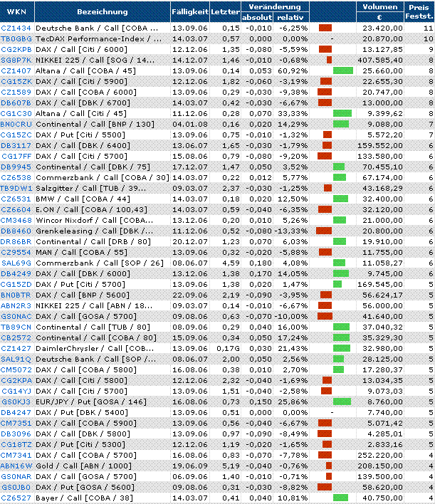Viewport: 435px width, 504px height.
Task: Go to the SAL91Q WKN link
Action: pos(16,359)
